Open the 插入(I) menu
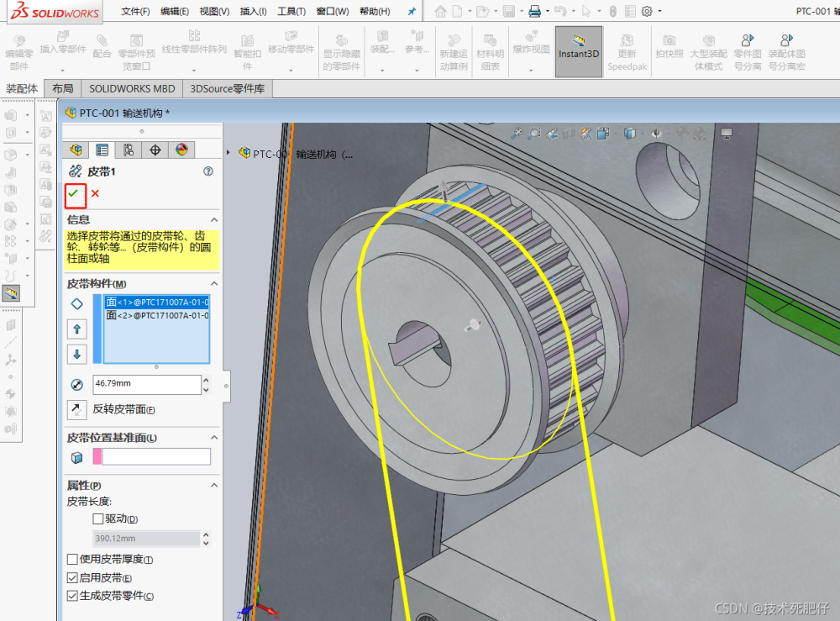The image size is (840, 621). pyautogui.click(x=253, y=12)
